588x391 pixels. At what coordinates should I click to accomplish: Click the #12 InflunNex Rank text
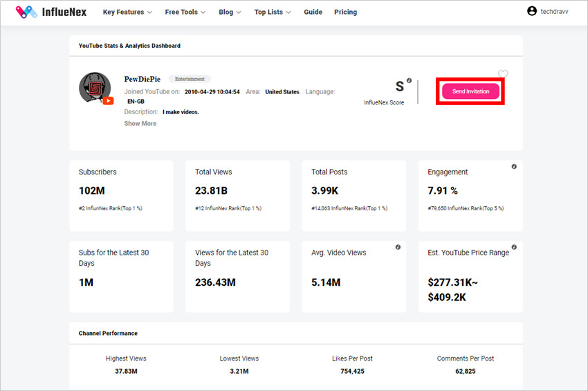(x=228, y=208)
